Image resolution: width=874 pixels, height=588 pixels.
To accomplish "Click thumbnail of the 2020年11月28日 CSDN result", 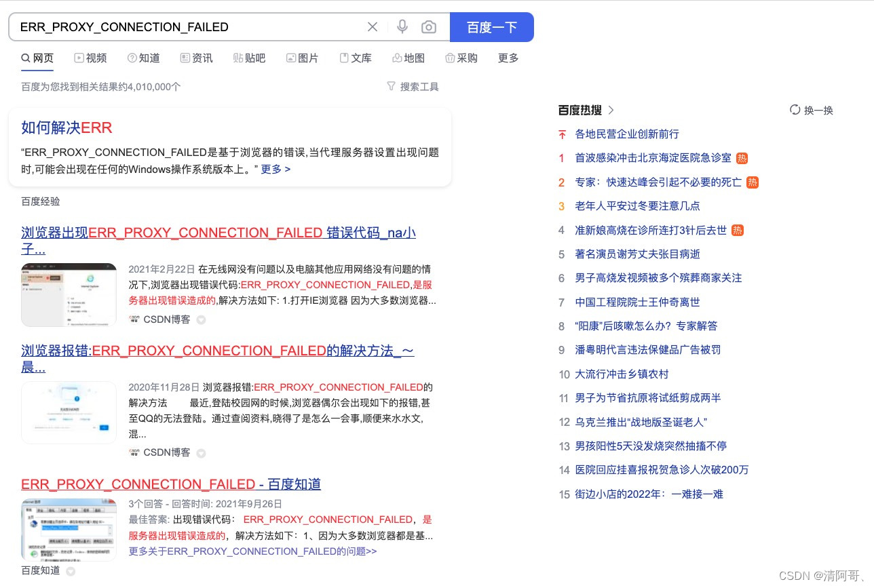I will click(x=69, y=412).
